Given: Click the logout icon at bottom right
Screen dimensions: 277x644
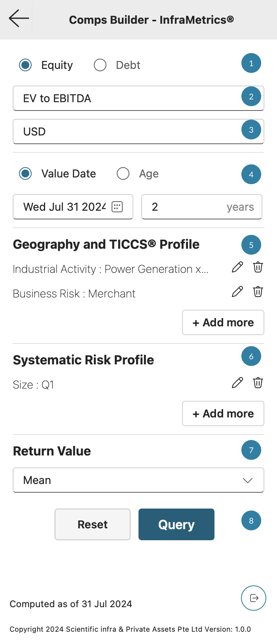Looking at the screenshot, I should 254,598.
